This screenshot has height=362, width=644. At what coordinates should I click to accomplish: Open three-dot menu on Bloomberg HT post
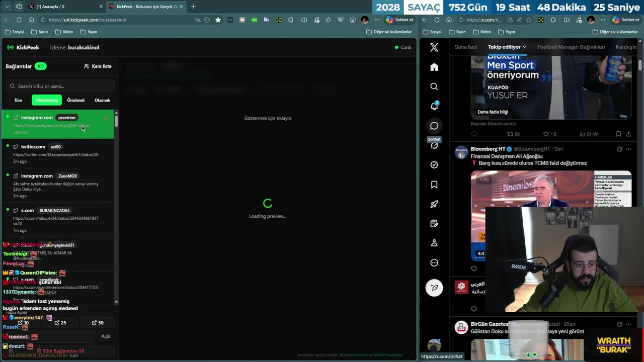[x=628, y=149]
